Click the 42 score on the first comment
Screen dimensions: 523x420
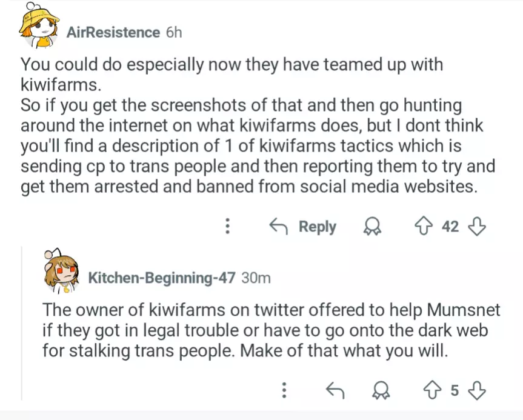(450, 227)
